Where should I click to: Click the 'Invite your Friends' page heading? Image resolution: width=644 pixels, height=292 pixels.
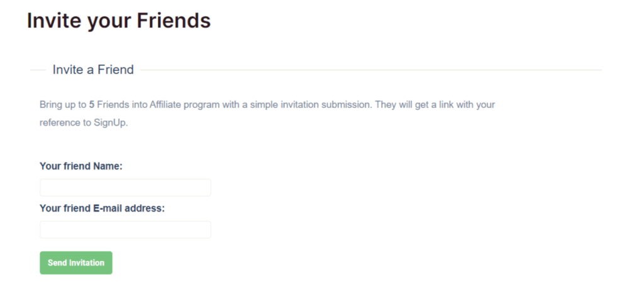(118, 21)
